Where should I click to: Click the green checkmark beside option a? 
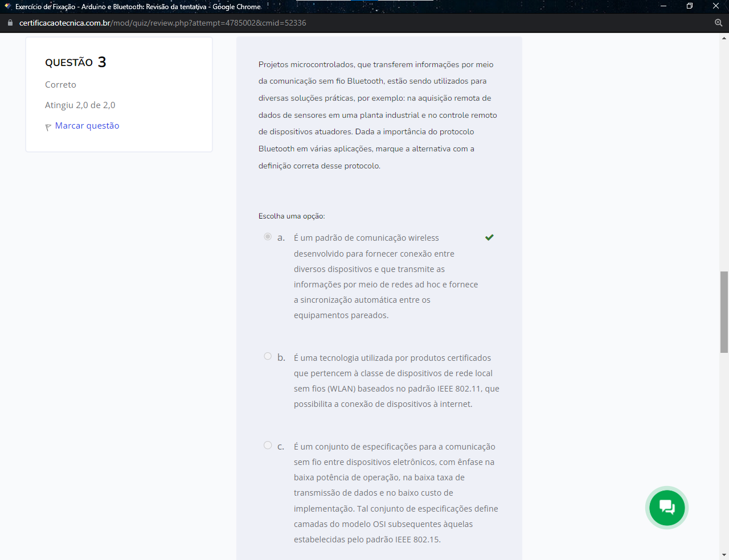tap(489, 237)
